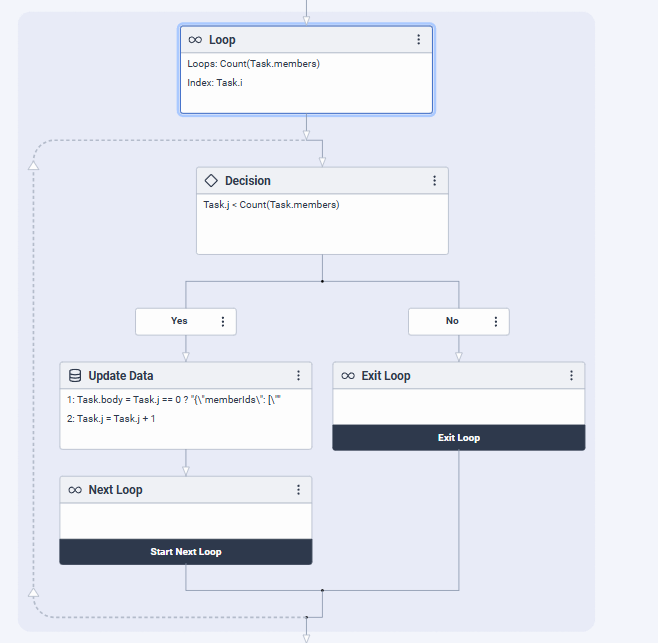Screen dimensions: 658x643
Task: Open the Exit Loop node options menu
Action: (x=571, y=376)
